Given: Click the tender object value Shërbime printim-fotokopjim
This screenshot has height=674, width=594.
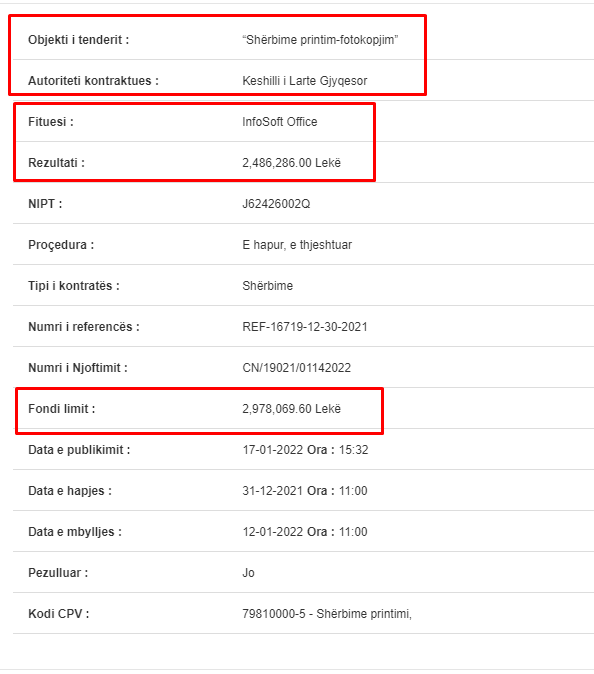Looking at the screenshot, I should [x=320, y=40].
